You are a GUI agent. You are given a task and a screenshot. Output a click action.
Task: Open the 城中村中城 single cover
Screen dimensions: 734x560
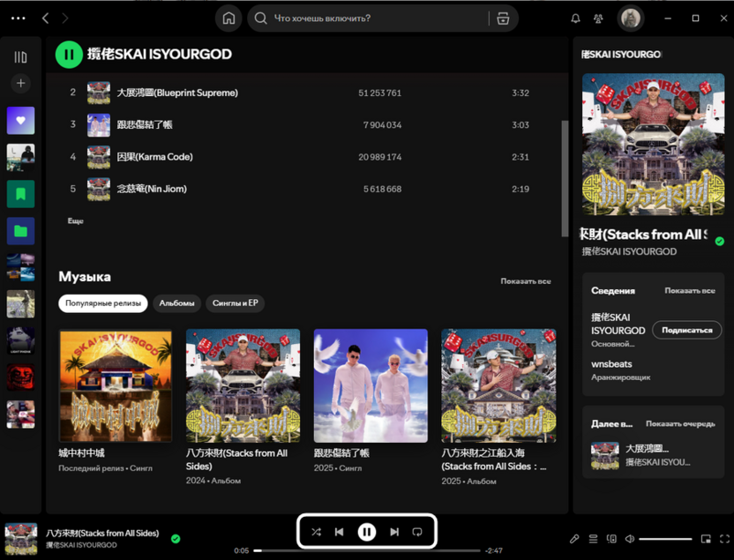tap(116, 385)
